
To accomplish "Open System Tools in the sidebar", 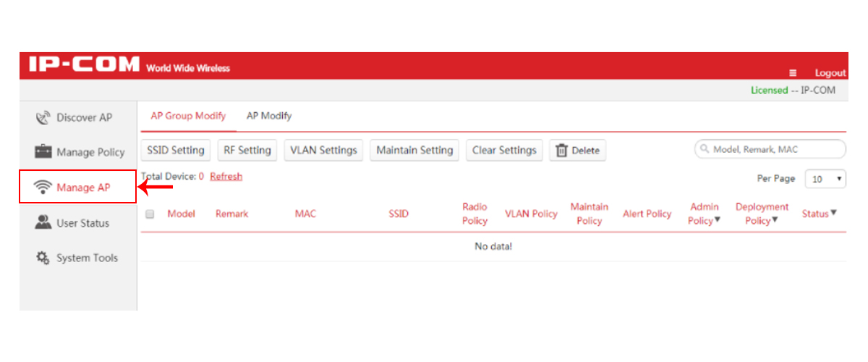I will pyautogui.click(x=78, y=258).
